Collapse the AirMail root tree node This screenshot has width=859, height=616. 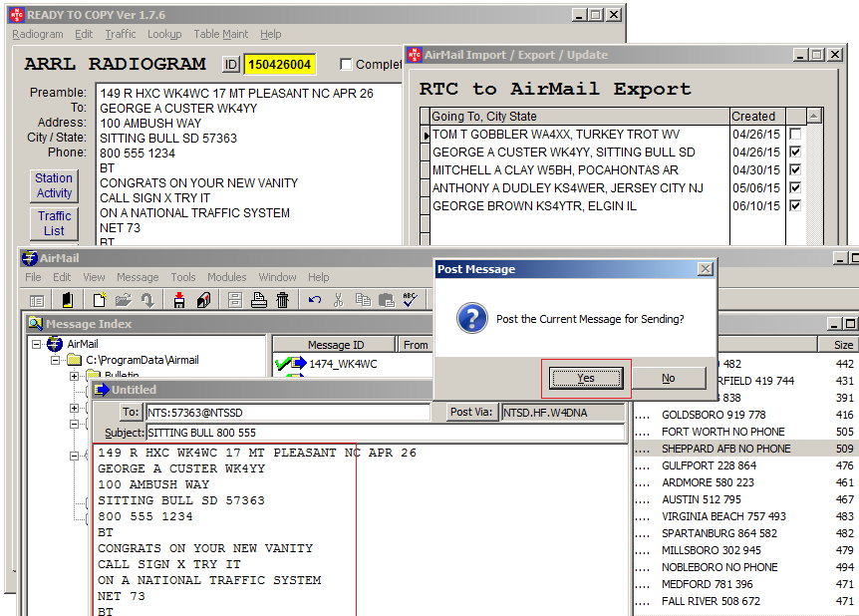(36, 344)
